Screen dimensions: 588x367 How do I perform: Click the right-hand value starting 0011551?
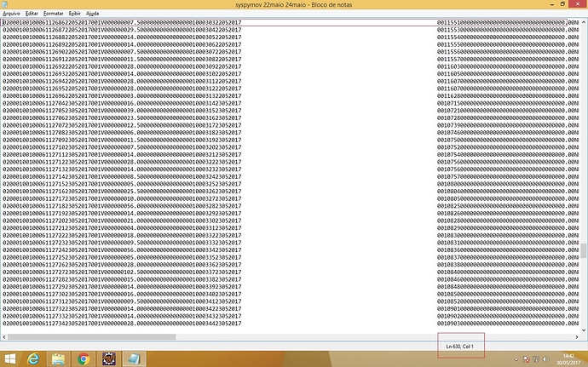tap(508, 22)
